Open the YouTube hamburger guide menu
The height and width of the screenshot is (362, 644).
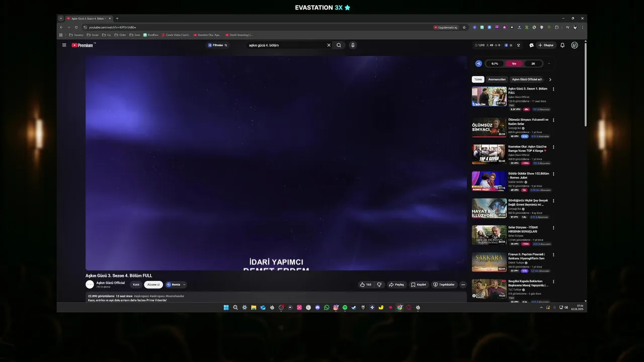coord(64,45)
